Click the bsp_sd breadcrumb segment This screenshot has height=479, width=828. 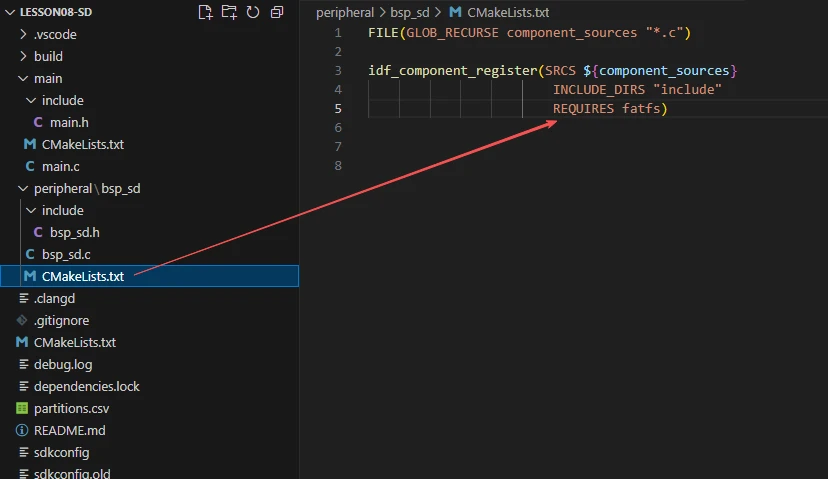[x=412, y=13]
